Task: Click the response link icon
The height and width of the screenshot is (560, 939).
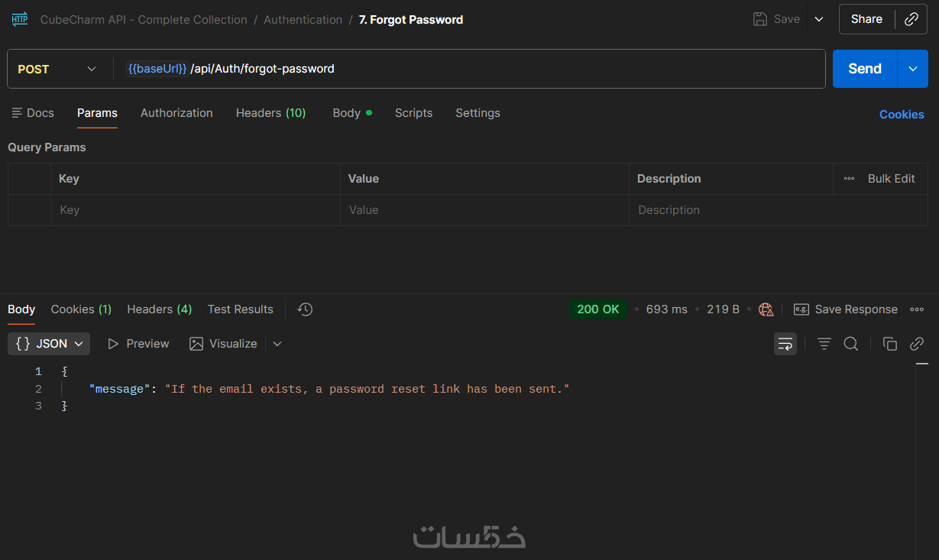Action: (x=917, y=344)
